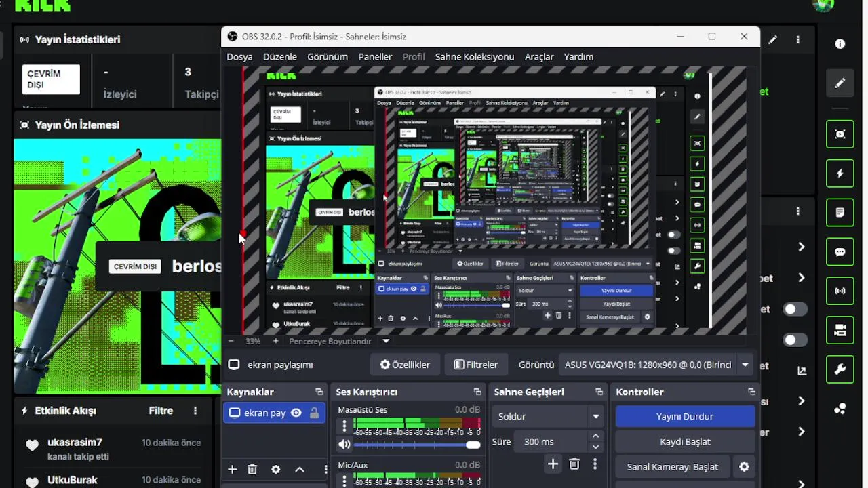
Task: Click the pencil edit icon in Kick sidebar
Action: [x=840, y=83]
